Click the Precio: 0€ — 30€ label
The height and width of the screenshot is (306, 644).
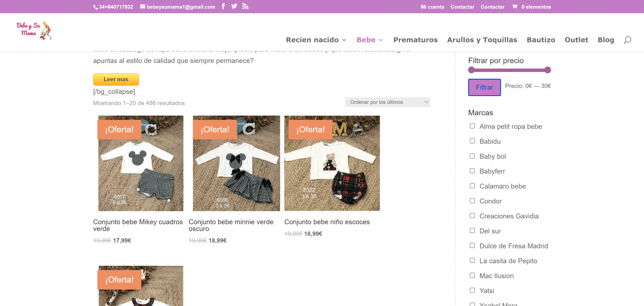pos(528,86)
